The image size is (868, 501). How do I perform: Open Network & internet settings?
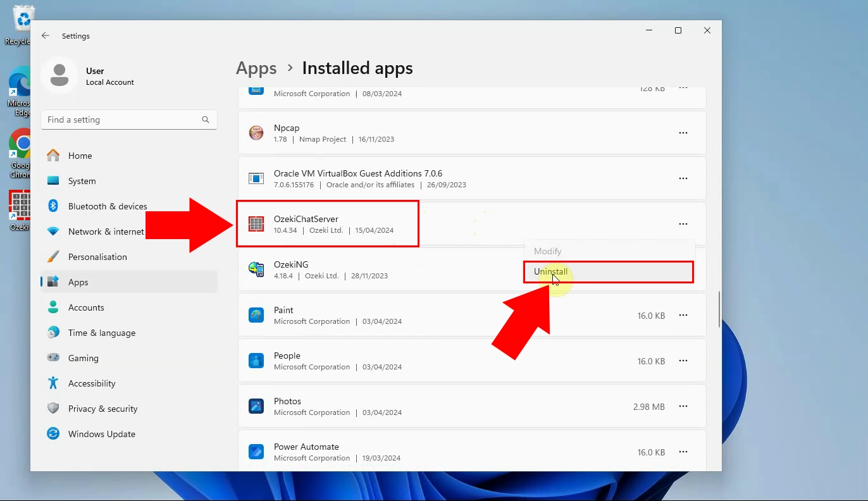(129, 232)
